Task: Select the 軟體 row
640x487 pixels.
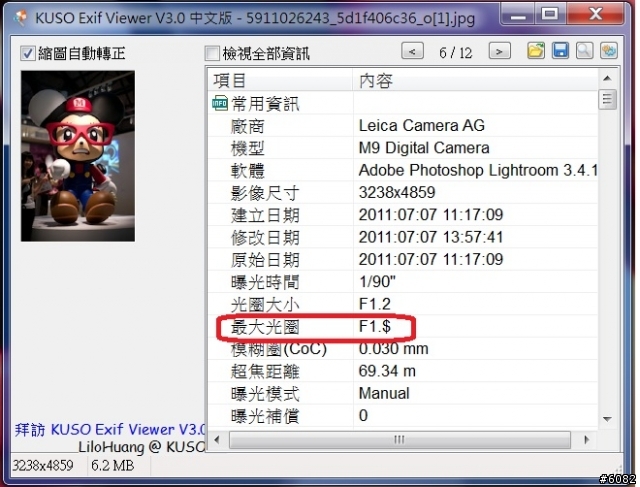Action: 403,170
